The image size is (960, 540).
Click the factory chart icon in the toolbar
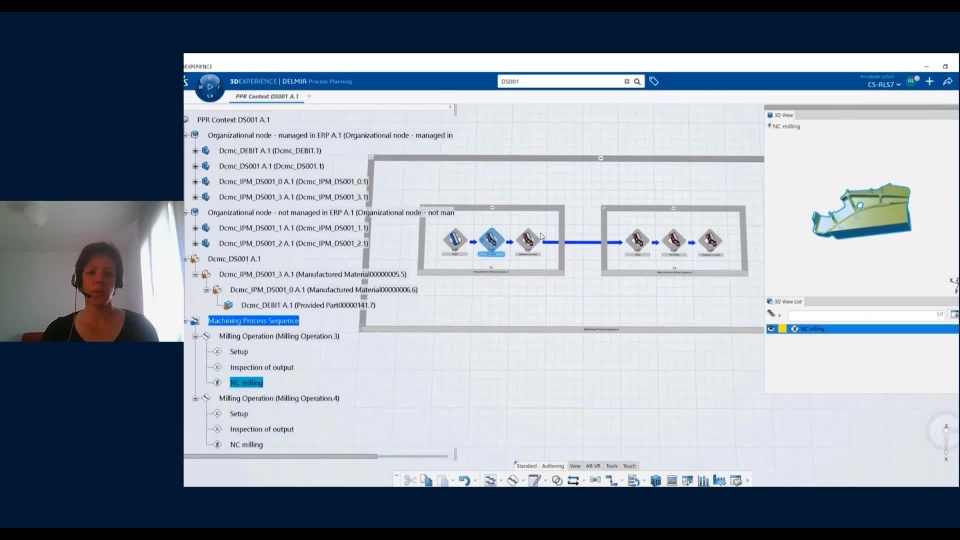719,481
